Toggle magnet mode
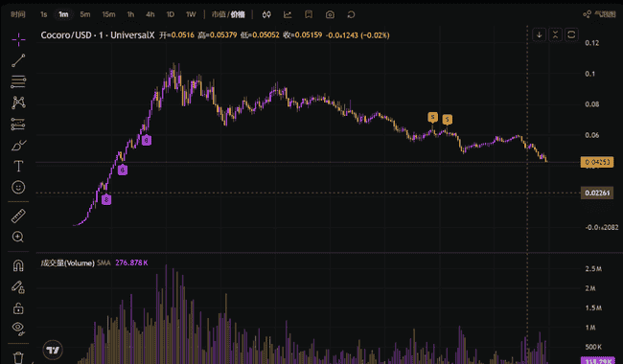623x364 pixels. point(18,265)
